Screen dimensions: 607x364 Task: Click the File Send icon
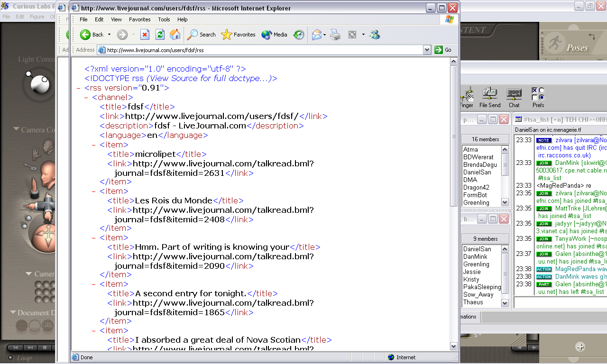coord(490,97)
